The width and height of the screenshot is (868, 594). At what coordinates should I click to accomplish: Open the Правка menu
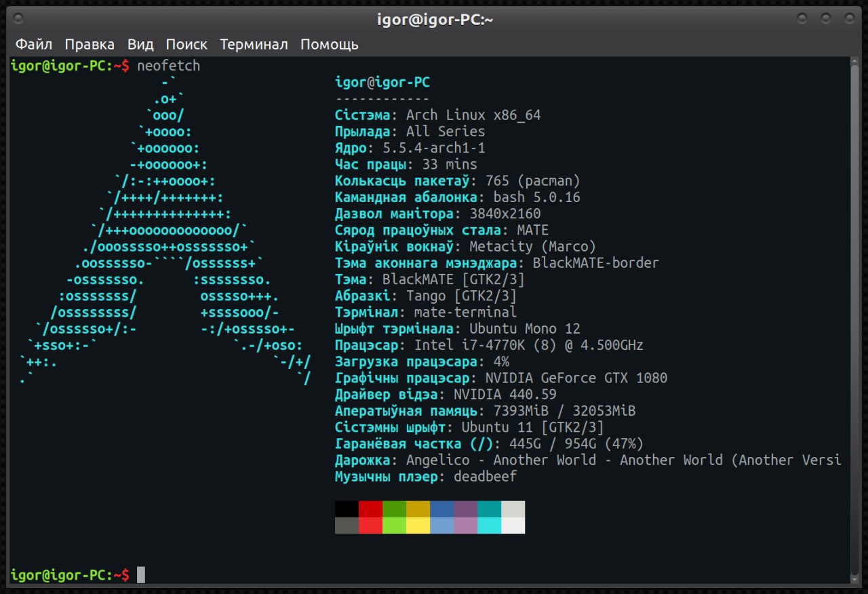(90, 45)
